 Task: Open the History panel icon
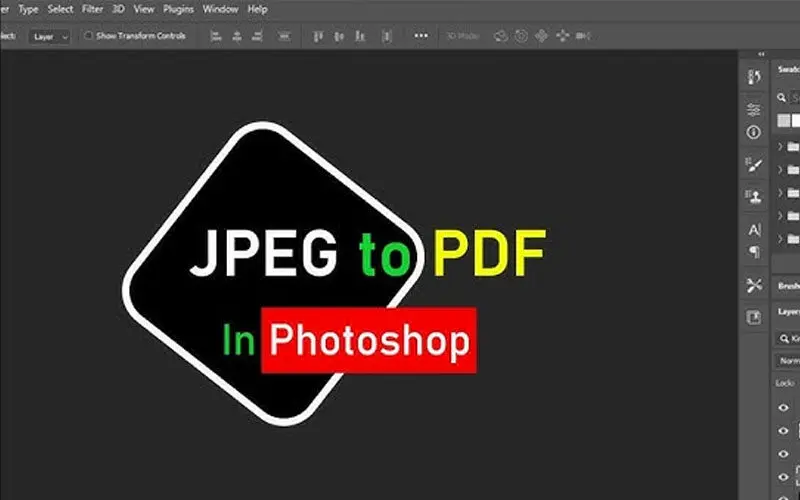pyautogui.click(x=754, y=77)
